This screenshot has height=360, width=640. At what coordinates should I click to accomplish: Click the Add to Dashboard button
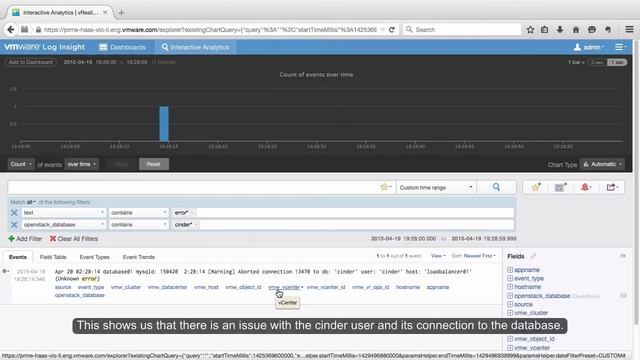coord(31,62)
